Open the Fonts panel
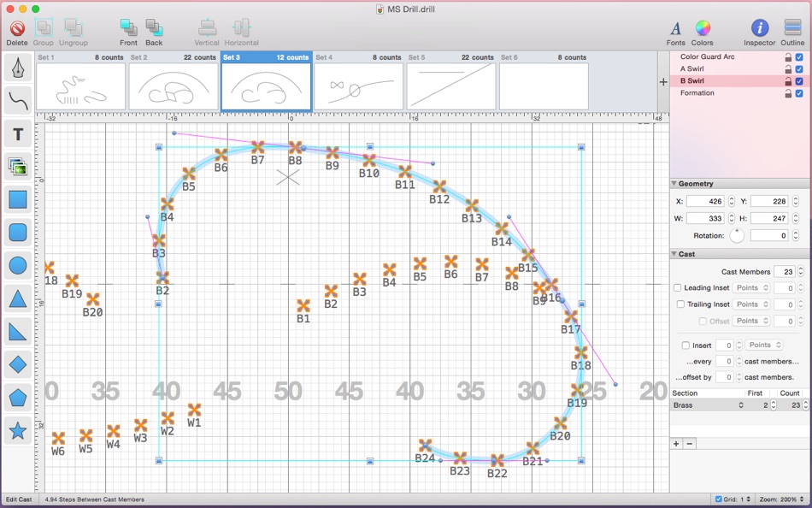This screenshot has width=812, height=508. click(675, 28)
